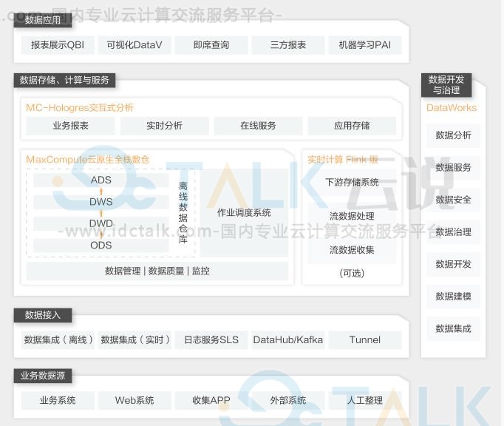Click the 作业调度系统 box
Screen dimensions: 504x426
(x=244, y=213)
